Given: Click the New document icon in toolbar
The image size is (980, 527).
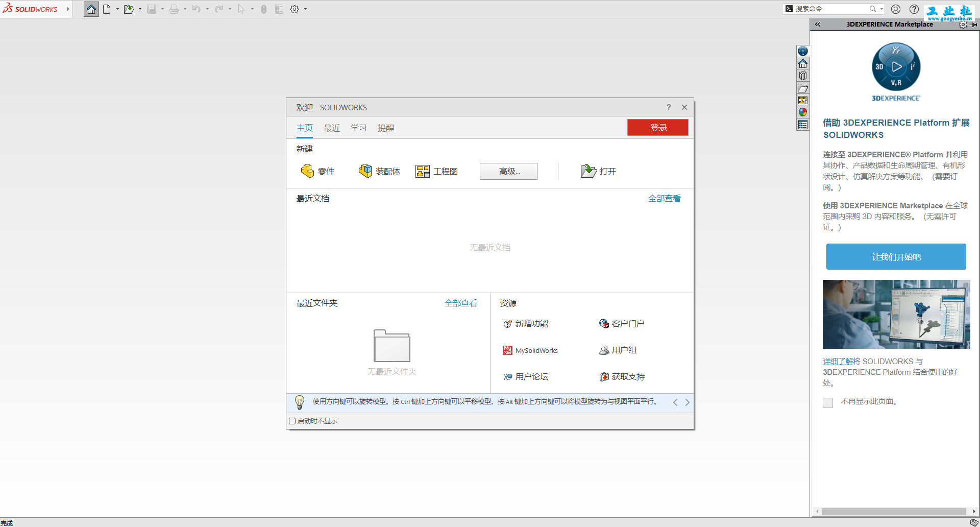Looking at the screenshot, I should point(107,9).
